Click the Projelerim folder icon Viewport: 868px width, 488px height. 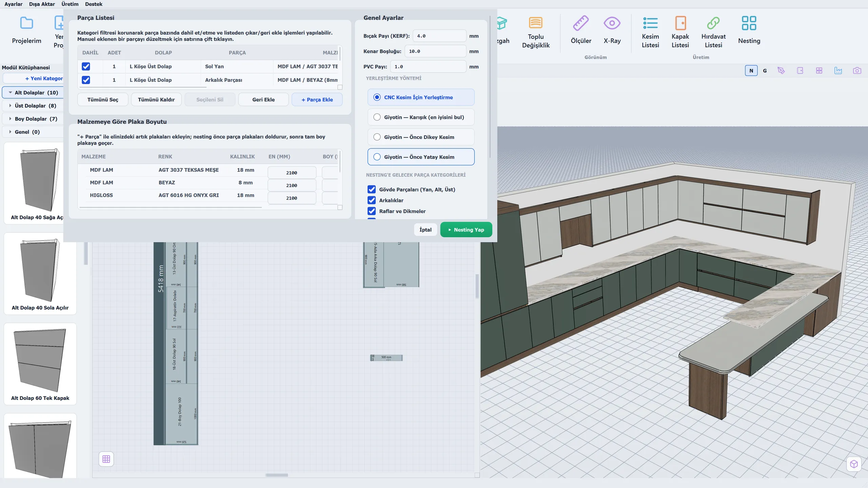tap(26, 23)
